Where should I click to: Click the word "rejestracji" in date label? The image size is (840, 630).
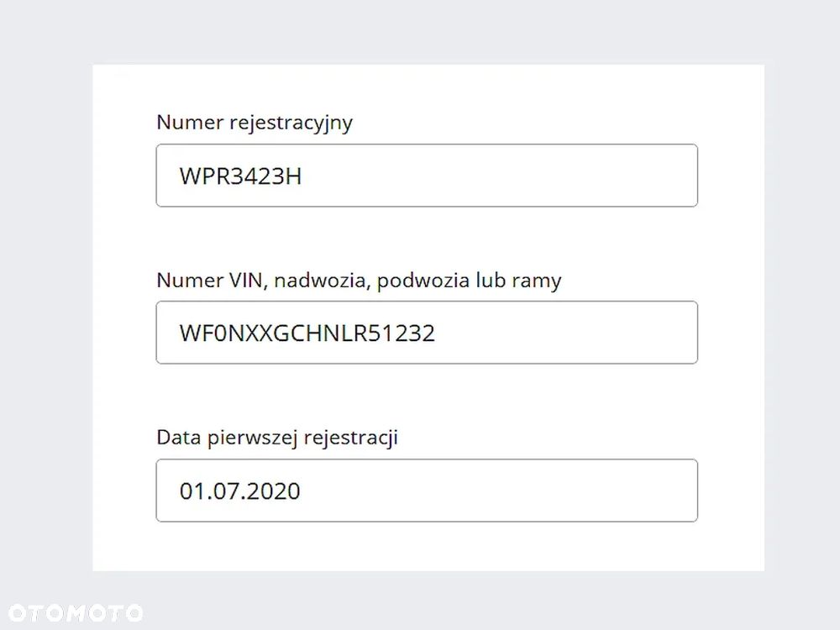pyautogui.click(x=349, y=438)
